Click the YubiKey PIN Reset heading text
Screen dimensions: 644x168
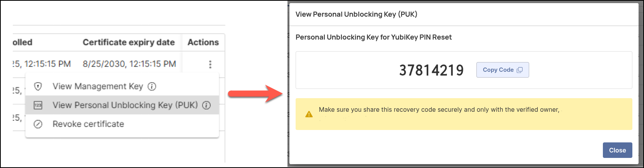coord(374,37)
